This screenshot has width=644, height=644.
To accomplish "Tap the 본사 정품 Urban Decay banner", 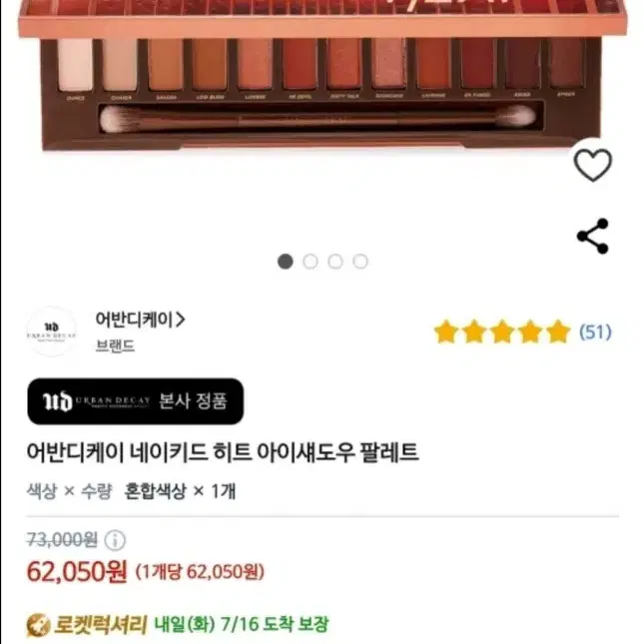I will coord(136,401).
